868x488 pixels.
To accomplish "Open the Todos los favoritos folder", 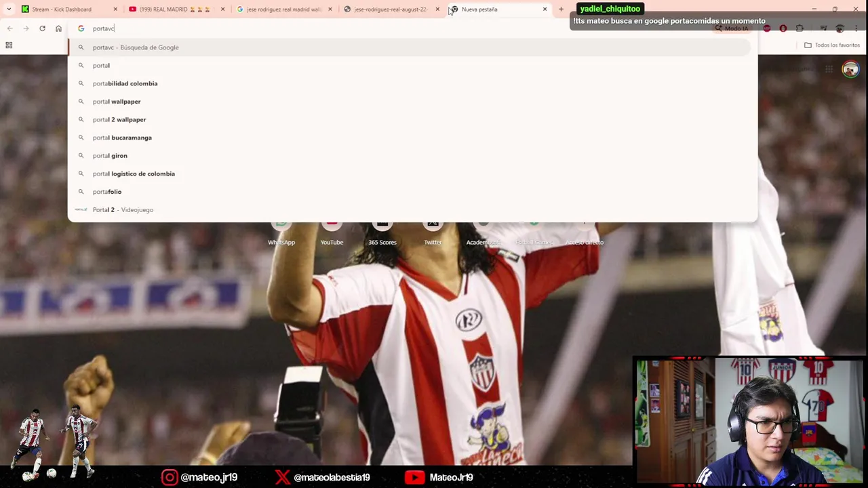I will [x=831, y=45].
